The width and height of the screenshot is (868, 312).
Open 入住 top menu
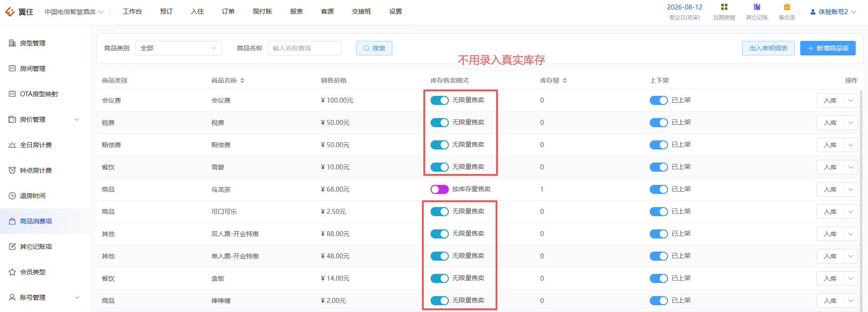pos(197,11)
